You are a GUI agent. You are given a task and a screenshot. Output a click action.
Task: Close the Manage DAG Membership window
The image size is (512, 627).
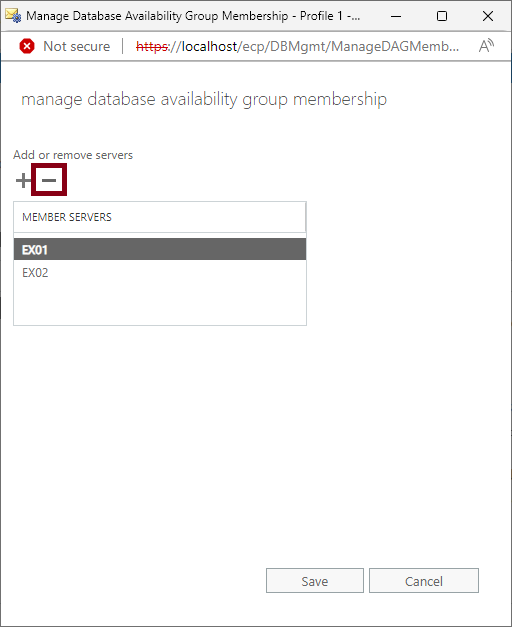point(488,16)
